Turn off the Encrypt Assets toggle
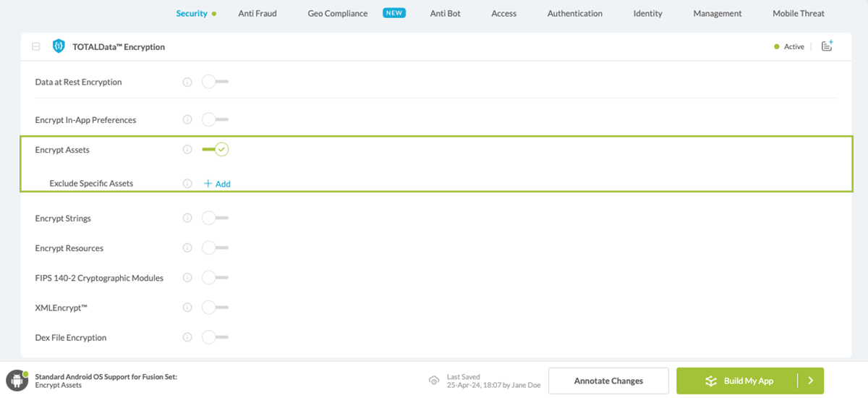 click(x=216, y=150)
